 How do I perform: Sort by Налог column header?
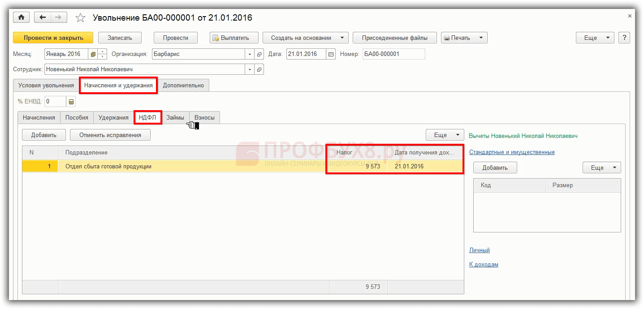point(358,153)
